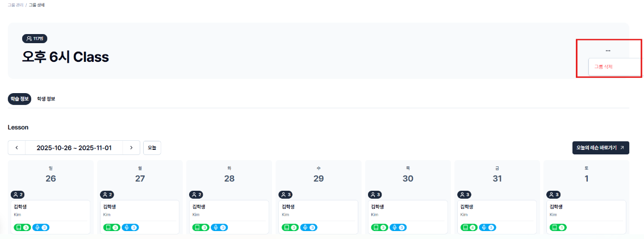Open 김학생 card on Monday 27
644x239 pixels.
[x=140, y=217]
